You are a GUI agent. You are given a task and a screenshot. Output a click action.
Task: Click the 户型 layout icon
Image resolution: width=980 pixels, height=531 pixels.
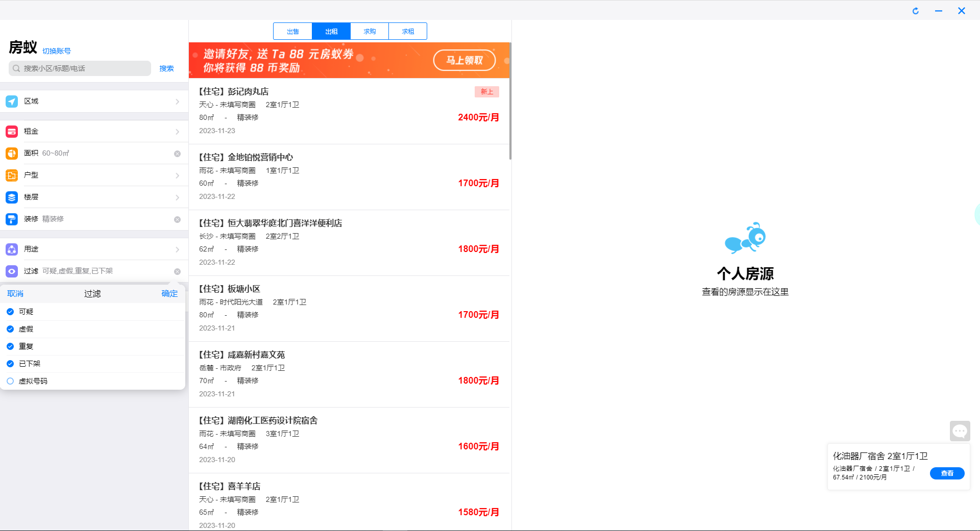(x=12, y=175)
